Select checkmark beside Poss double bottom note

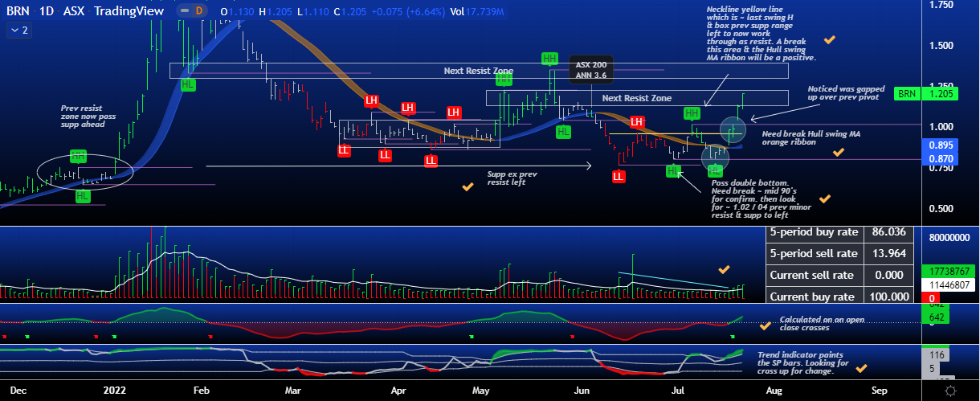click(x=824, y=198)
